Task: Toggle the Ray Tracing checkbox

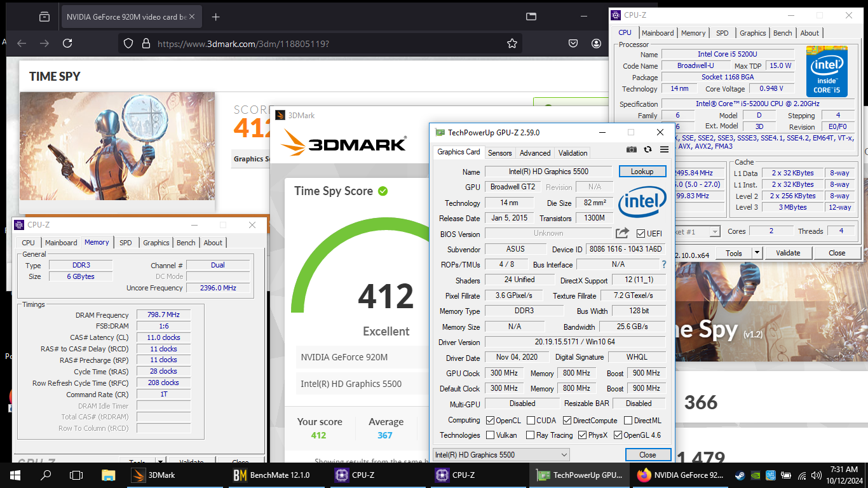Action: (x=530, y=435)
